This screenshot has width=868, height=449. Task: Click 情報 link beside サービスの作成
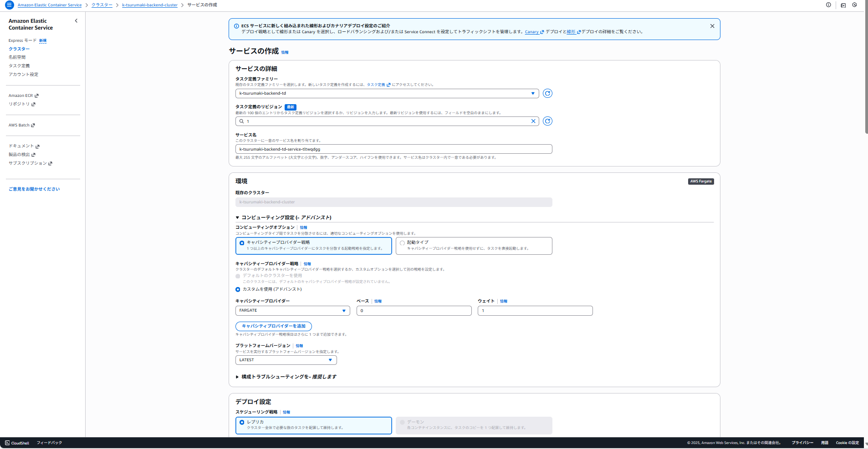click(285, 52)
